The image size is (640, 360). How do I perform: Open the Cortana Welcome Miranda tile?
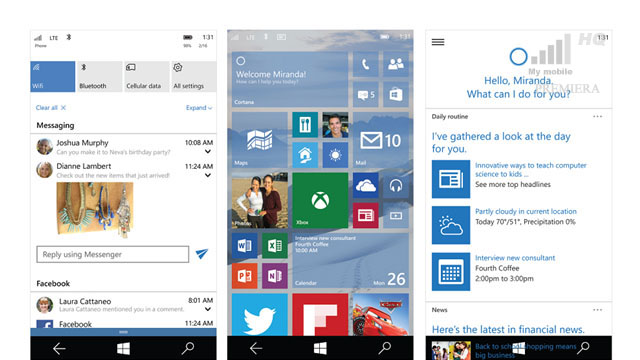coord(290,80)
